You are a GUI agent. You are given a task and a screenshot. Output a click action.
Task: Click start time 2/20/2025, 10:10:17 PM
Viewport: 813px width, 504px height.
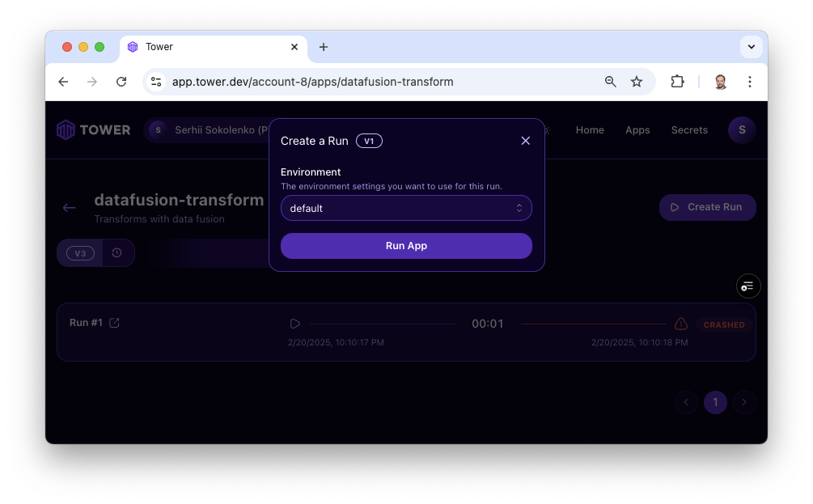pos(336,342)
